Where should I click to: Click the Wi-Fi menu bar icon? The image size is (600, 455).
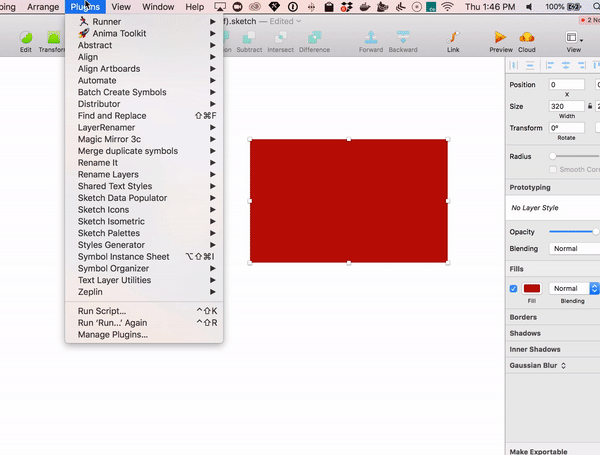click(447, 7)
